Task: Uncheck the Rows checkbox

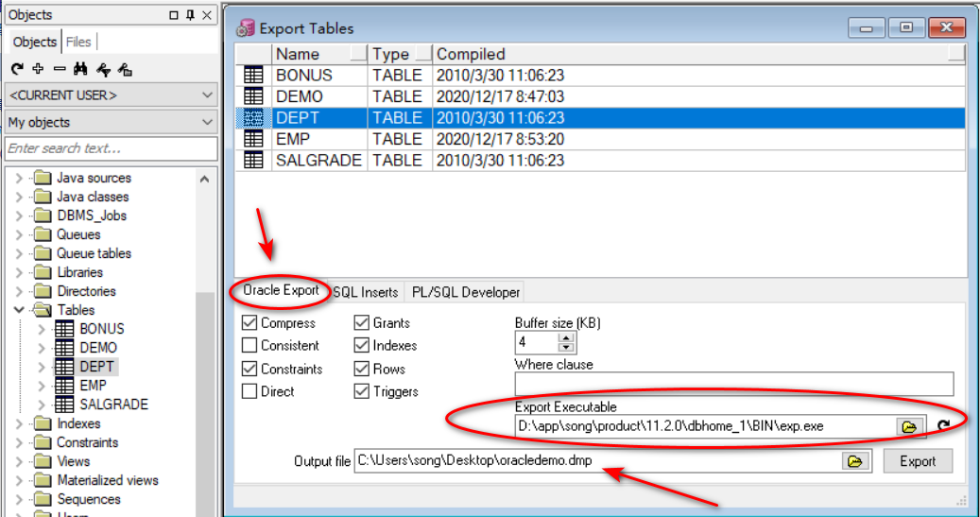Action: click(x=362, y=369)
